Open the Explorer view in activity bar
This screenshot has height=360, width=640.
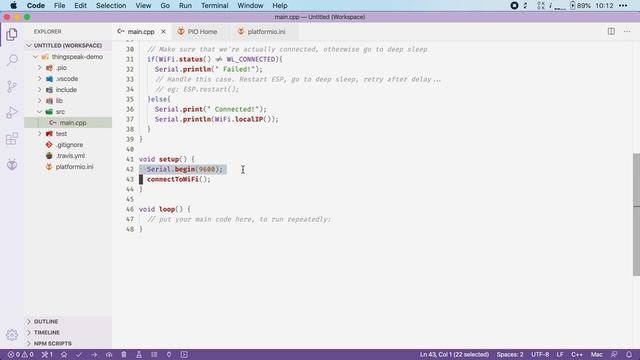coord(12,34)
